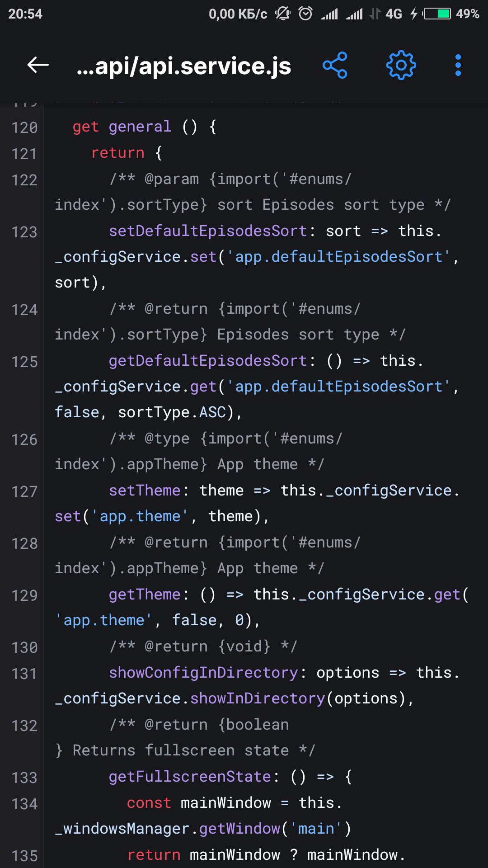Select line number 123

click(24, 232)
